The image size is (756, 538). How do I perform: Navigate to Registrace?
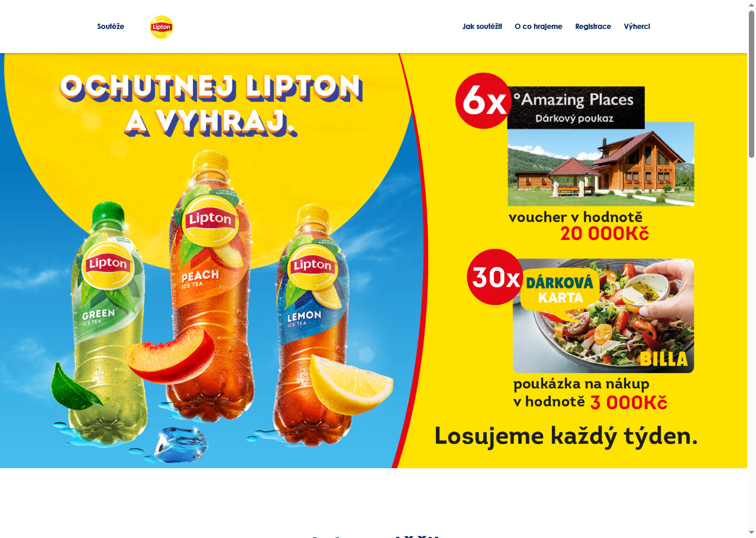(x=593, y=27)
